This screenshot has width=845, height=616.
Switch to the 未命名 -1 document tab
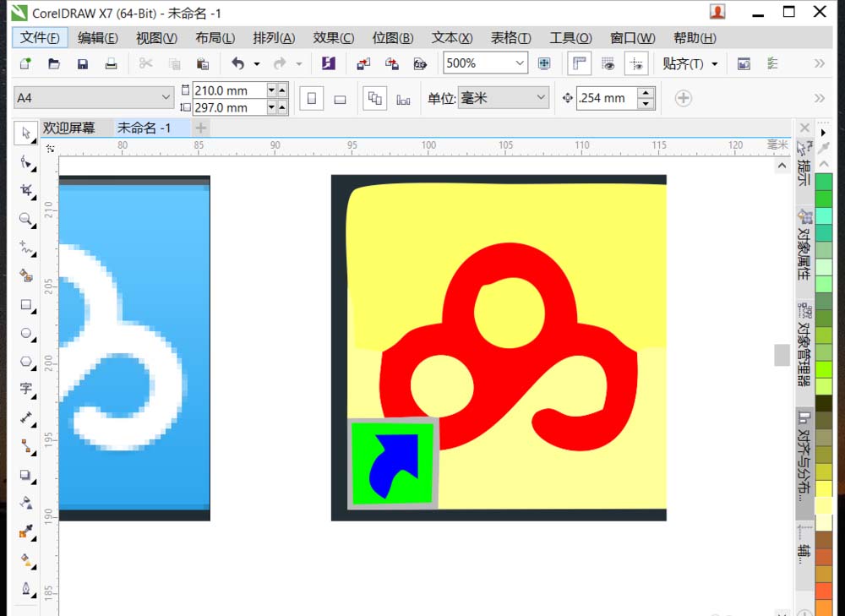(144, 128)
